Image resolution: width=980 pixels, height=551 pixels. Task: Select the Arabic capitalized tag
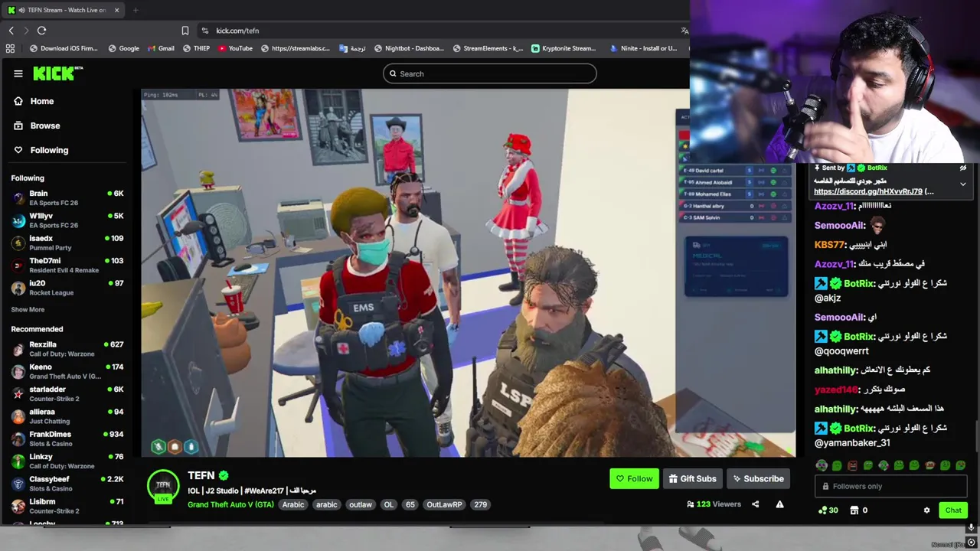(293, 504)
